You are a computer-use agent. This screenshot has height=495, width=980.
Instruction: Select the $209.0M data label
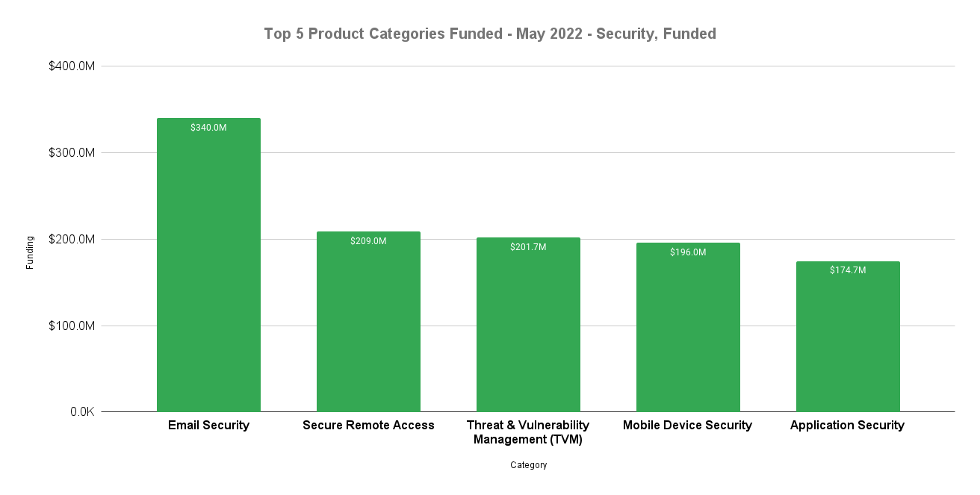368,241
